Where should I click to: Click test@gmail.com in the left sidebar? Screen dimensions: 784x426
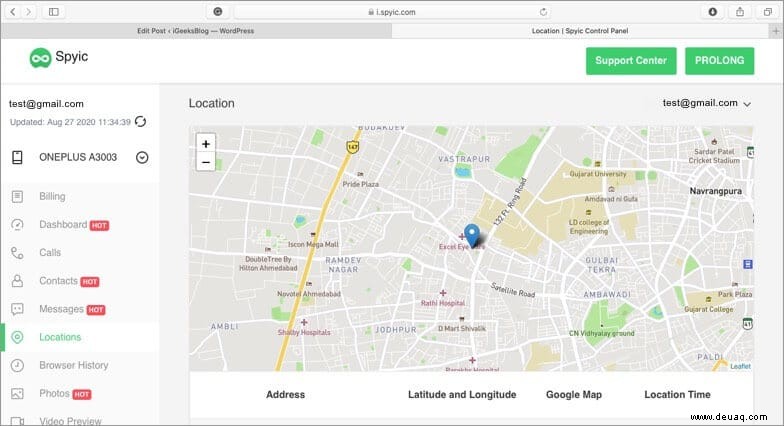(46, 104)
